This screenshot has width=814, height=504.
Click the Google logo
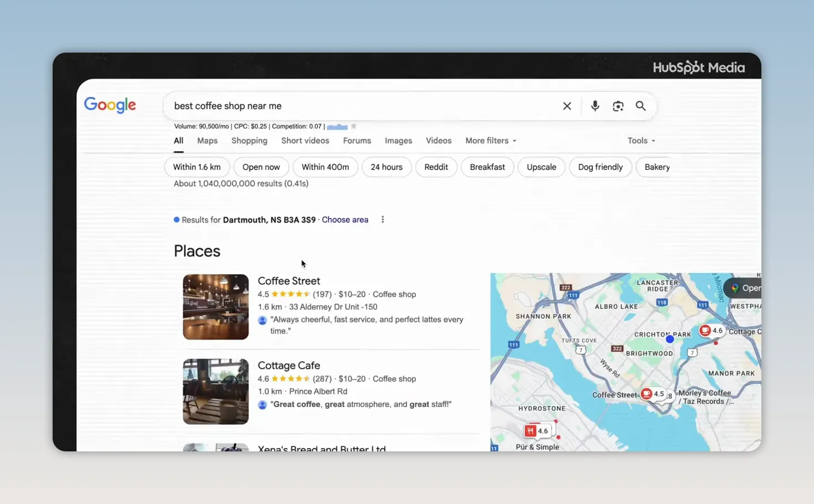pyautogui.click(x=110, y=105)
